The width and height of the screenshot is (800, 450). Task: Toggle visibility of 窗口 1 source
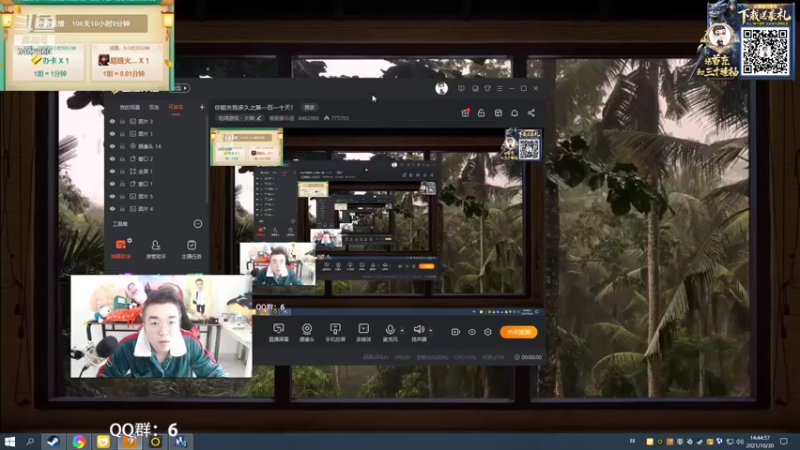112,184
